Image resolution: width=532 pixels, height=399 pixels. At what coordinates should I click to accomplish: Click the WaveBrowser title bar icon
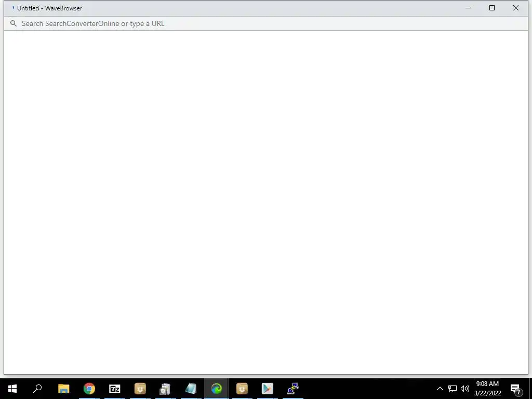pos(13,8)
